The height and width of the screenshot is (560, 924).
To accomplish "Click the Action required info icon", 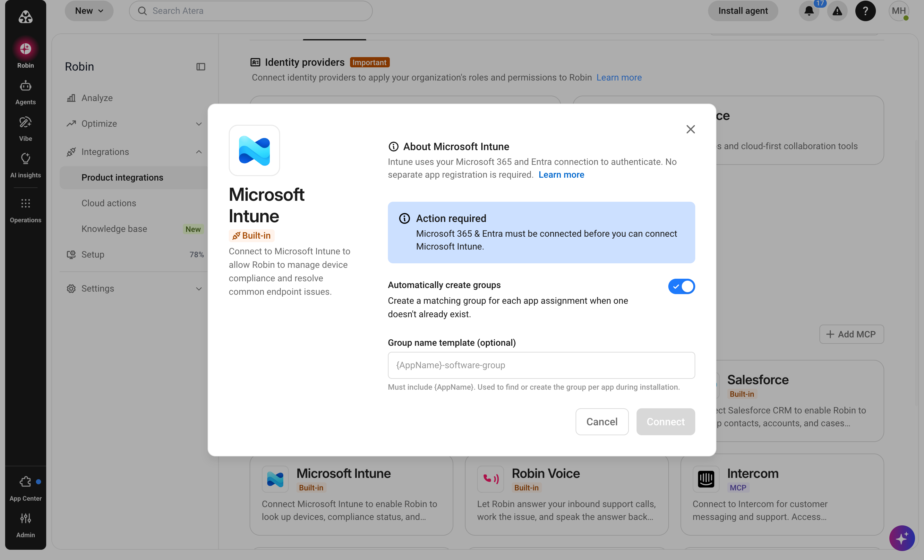I will point(404,218).
